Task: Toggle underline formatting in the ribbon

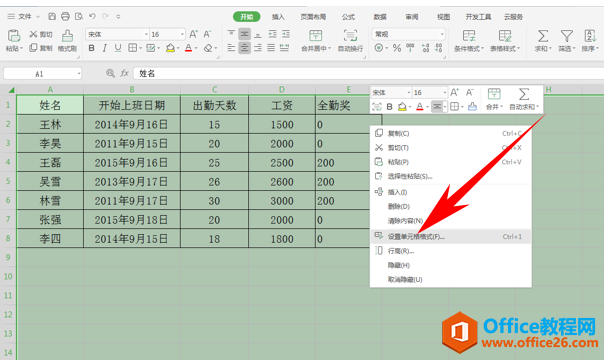Action: tap(118, 48)
